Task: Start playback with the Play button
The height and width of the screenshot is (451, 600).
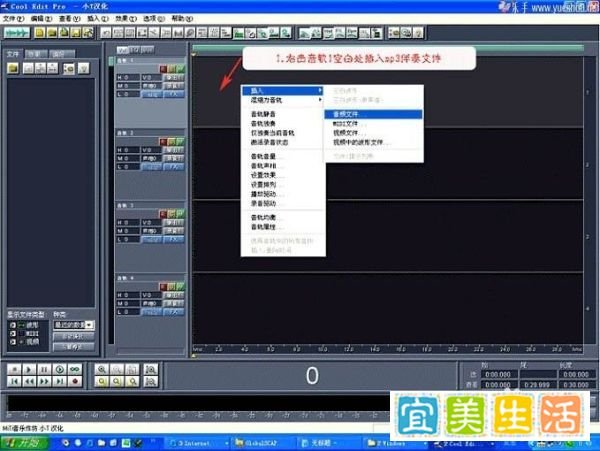Action: click(x=29, y=369)
